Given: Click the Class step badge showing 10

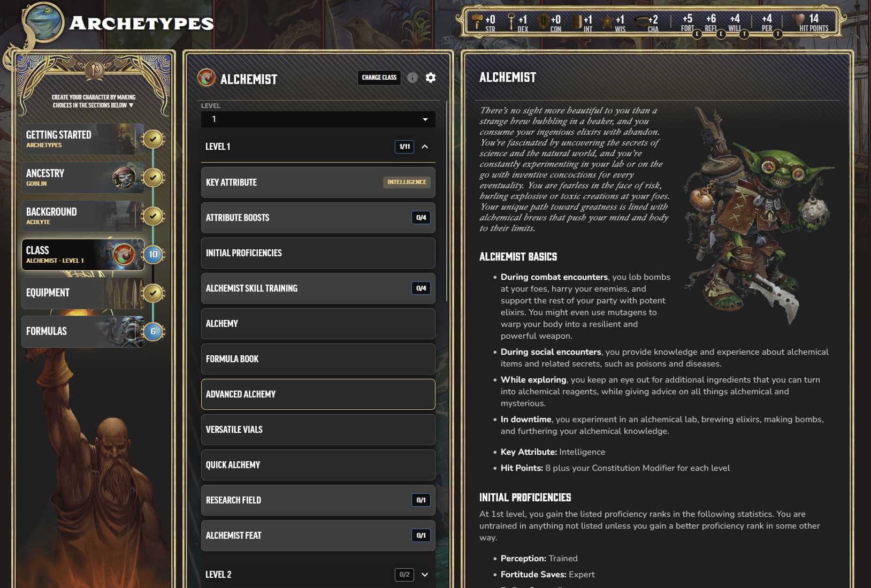Looking at the screenshot, I should click(x=153, y=255).
